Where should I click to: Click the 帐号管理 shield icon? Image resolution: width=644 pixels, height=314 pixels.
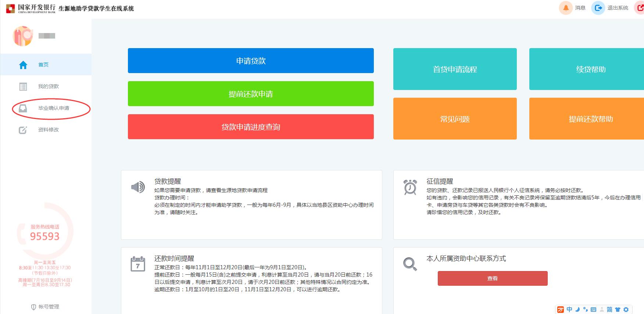point(33,307)
